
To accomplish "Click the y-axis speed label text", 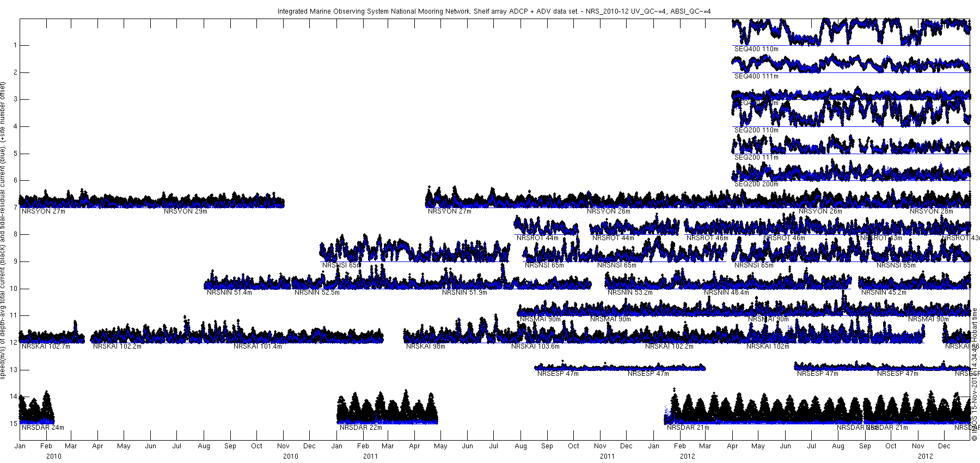I will [x=3, y=230].
